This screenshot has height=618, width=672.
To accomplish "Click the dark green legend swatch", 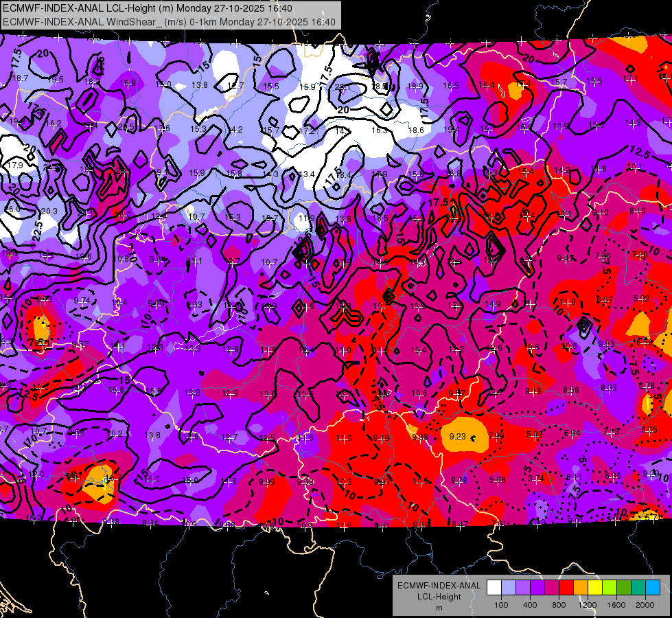I will click(624, 588).
